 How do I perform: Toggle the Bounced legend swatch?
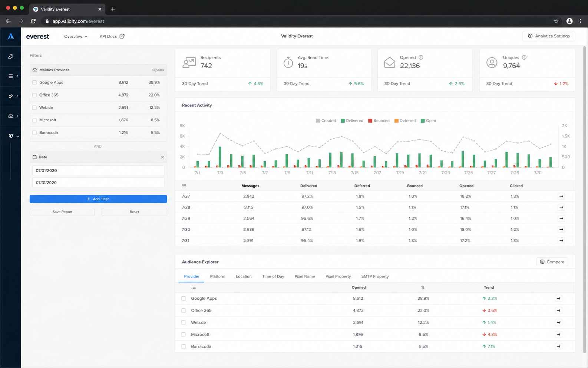(370, 121)
